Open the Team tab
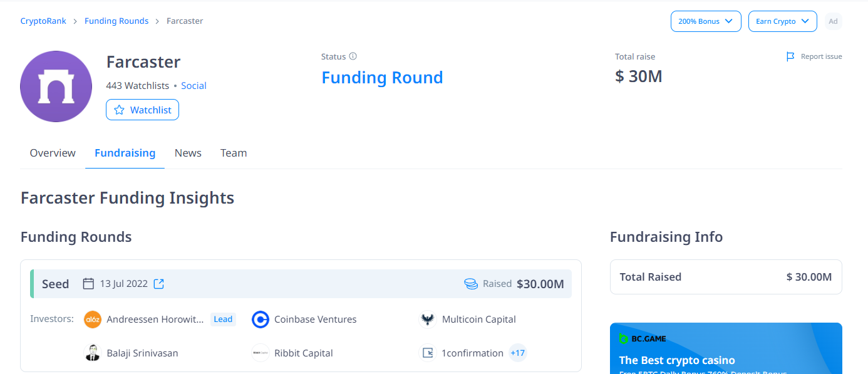The width and height of the screenshot is (868, 374). click(234, 153)
